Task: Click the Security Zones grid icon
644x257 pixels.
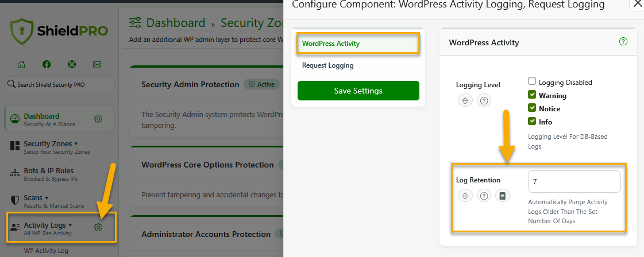Action: pyautogui.click(x=15, y=146)
